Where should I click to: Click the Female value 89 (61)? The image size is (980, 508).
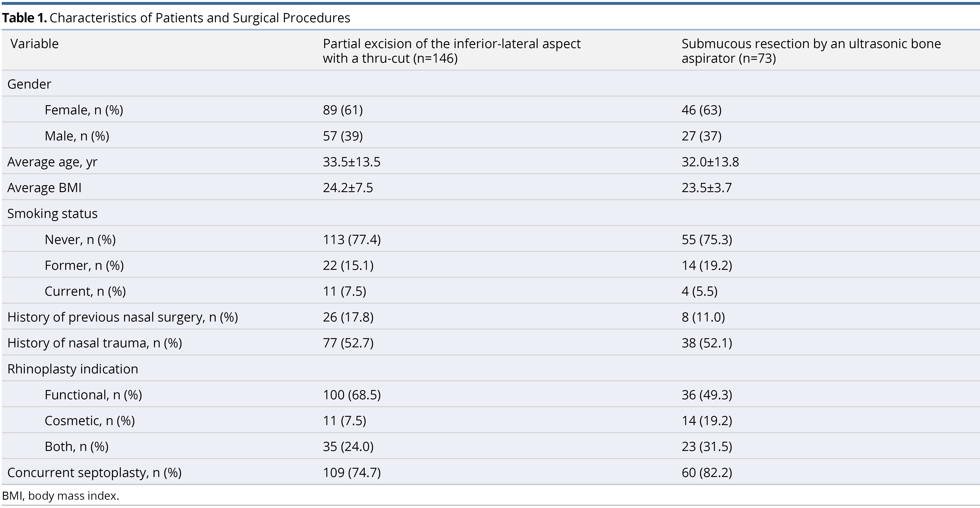point(342,110)
